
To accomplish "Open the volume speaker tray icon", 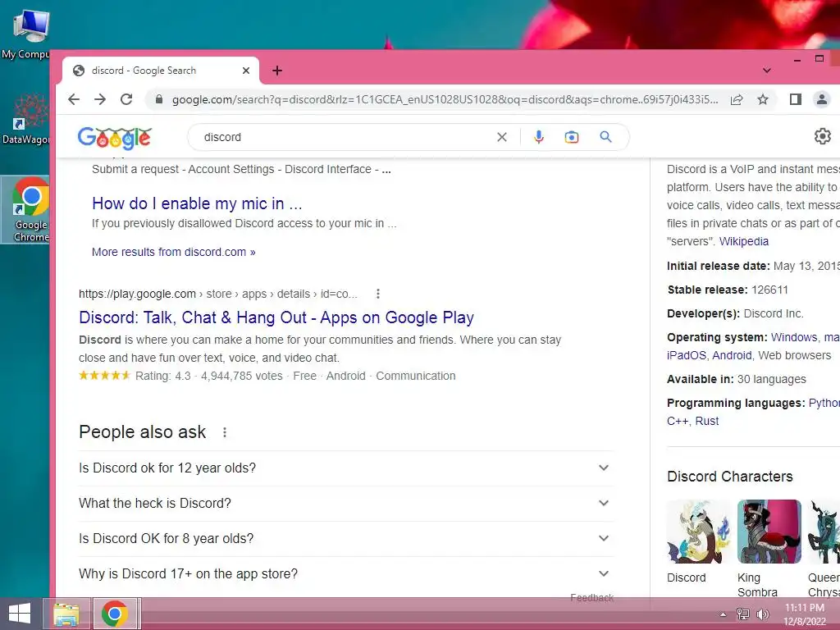I will point(762,614).
